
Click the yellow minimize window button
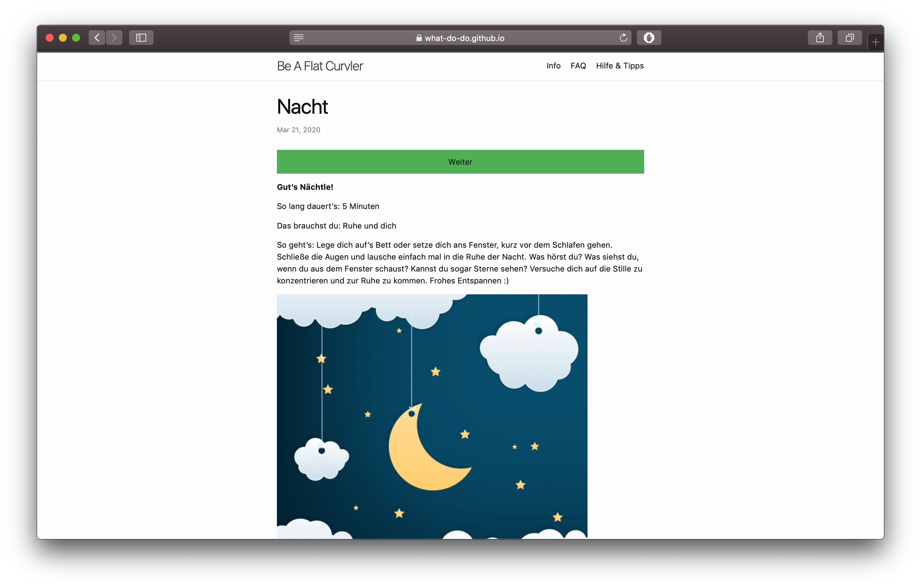pos(63,37)
